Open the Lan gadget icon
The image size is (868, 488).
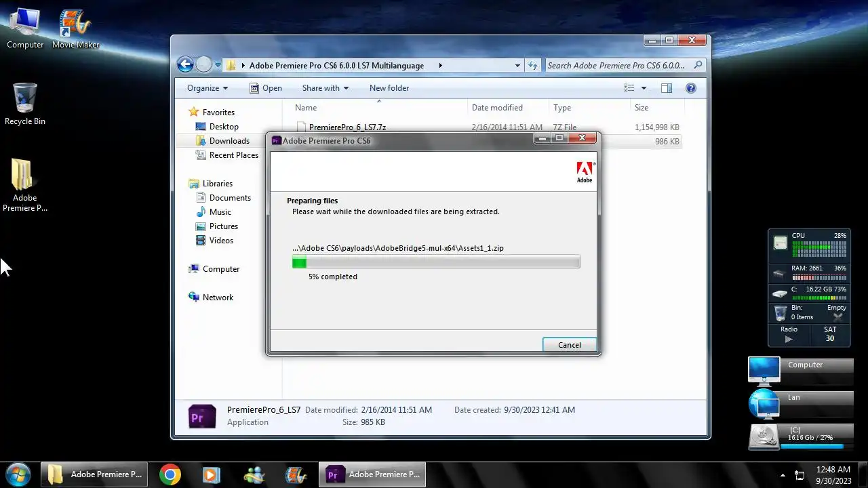tap(764, 404)
